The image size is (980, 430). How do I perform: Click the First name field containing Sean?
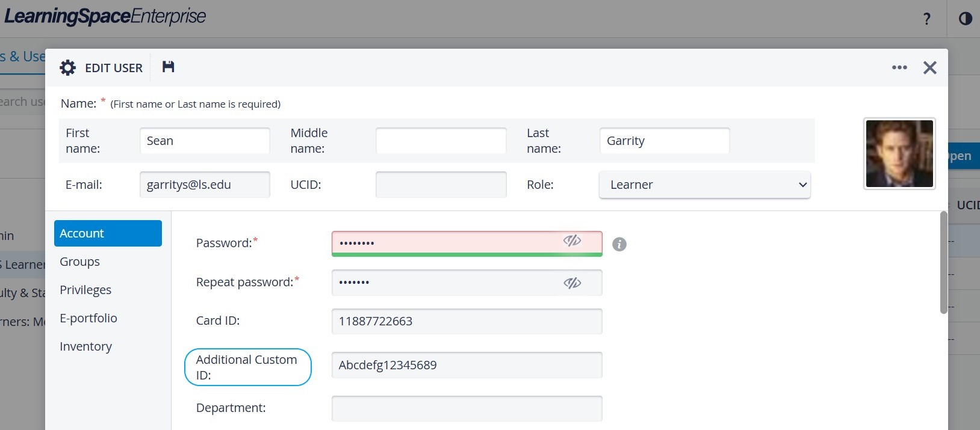point(205,141)
